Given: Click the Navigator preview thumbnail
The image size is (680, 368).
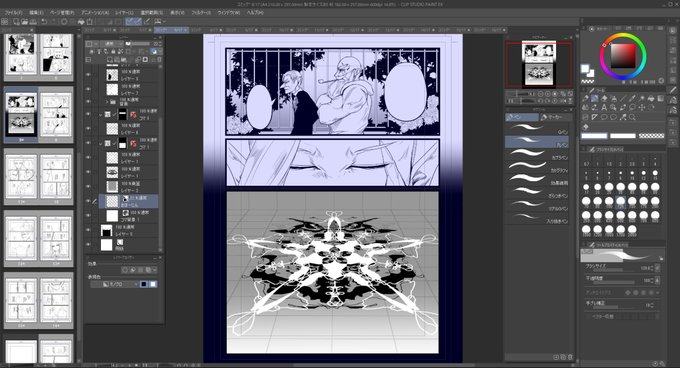Looking at the screenshot, I should coord(539,64).
